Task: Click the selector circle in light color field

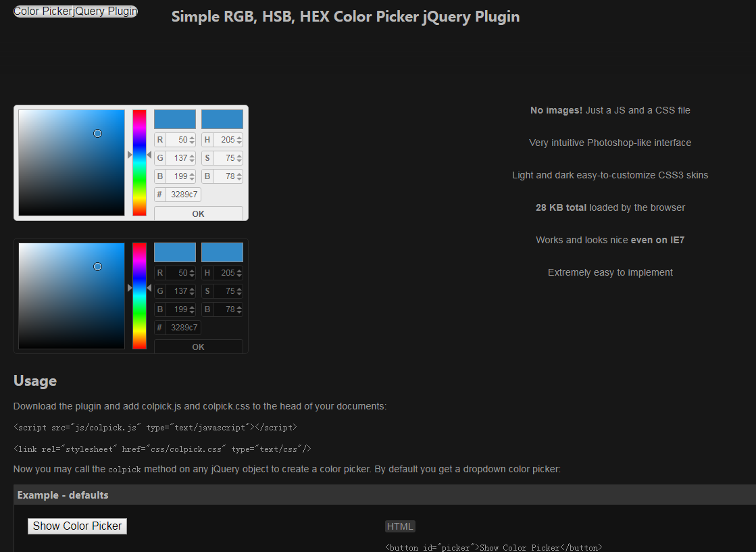Action: 97,134
